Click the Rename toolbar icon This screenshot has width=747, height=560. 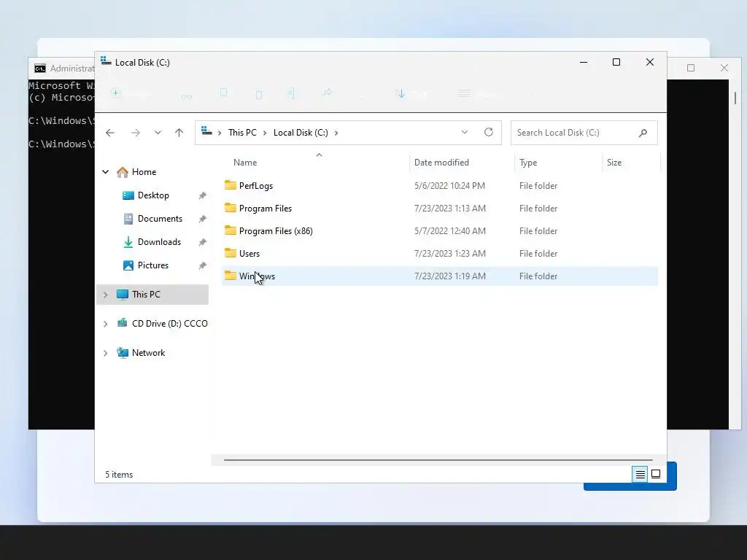(x=292, y=93)
